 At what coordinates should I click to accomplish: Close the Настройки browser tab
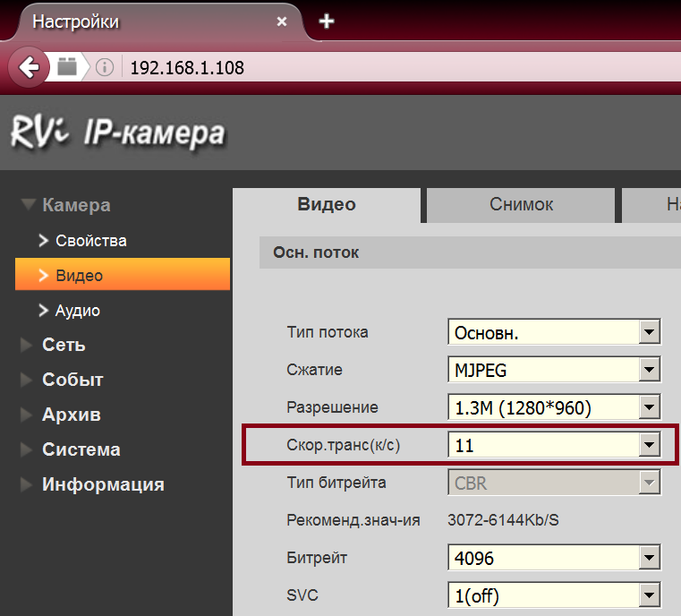(x=282, y=21)
